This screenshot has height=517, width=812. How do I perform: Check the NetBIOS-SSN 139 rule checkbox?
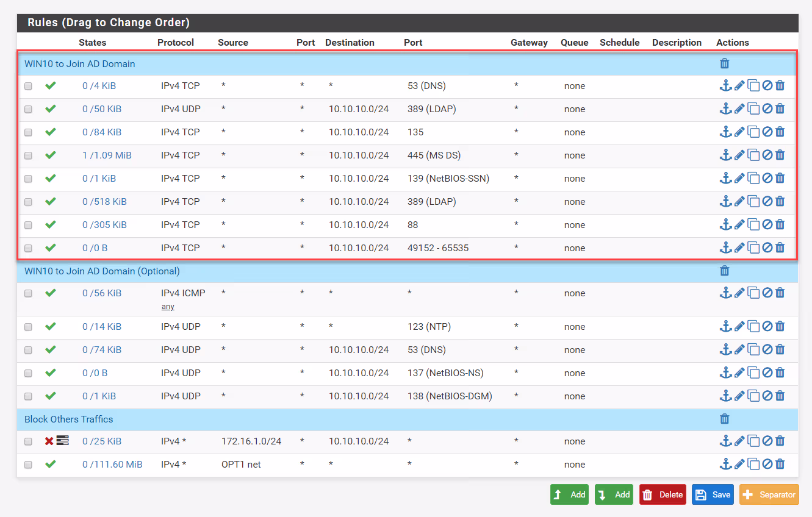point(27,179)
